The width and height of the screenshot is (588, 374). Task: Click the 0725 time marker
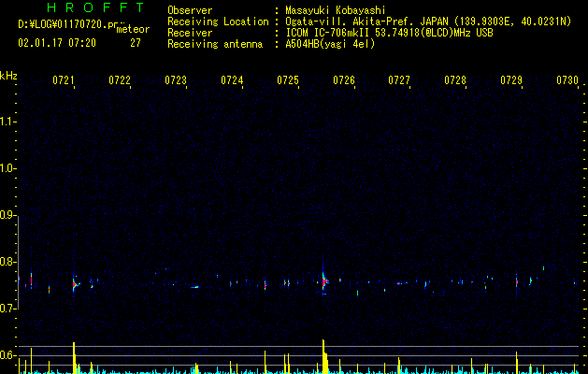coord(288,80)
